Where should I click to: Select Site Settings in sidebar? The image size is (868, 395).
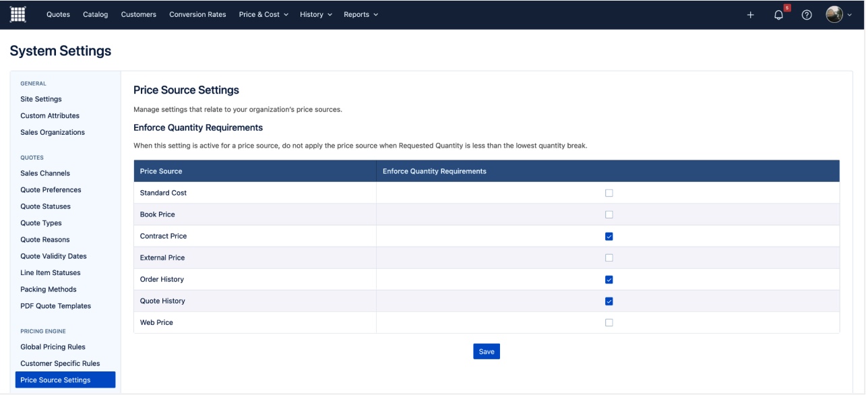pos(41,99)
